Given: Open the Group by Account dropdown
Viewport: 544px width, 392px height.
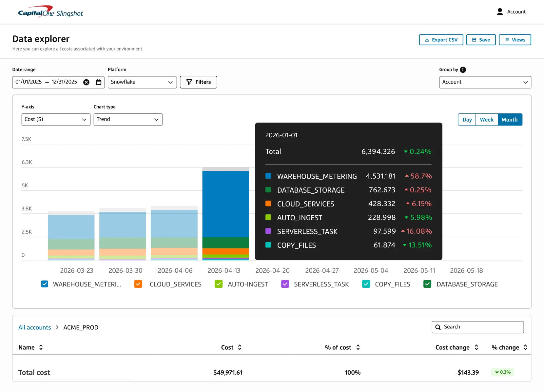Looking at the screenshot, I should (x=485, y=82).
